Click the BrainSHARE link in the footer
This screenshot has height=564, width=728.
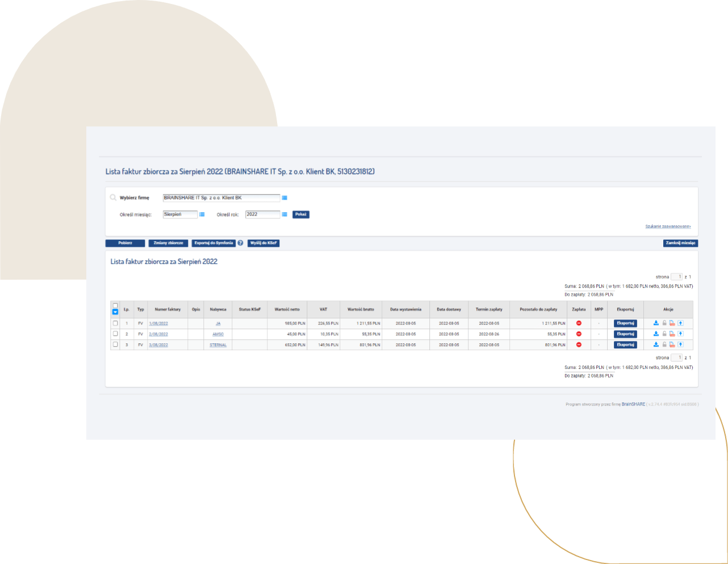pos(633,404)
